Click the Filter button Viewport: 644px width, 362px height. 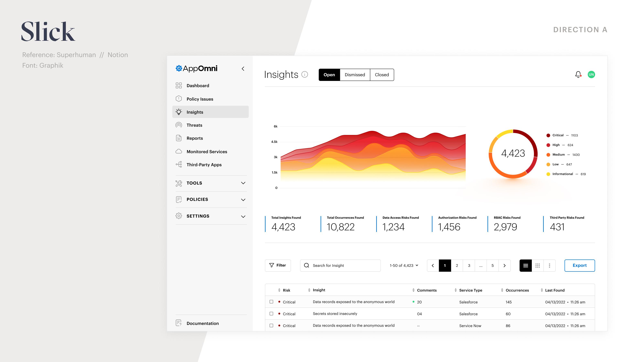click(x=278, y=266)
